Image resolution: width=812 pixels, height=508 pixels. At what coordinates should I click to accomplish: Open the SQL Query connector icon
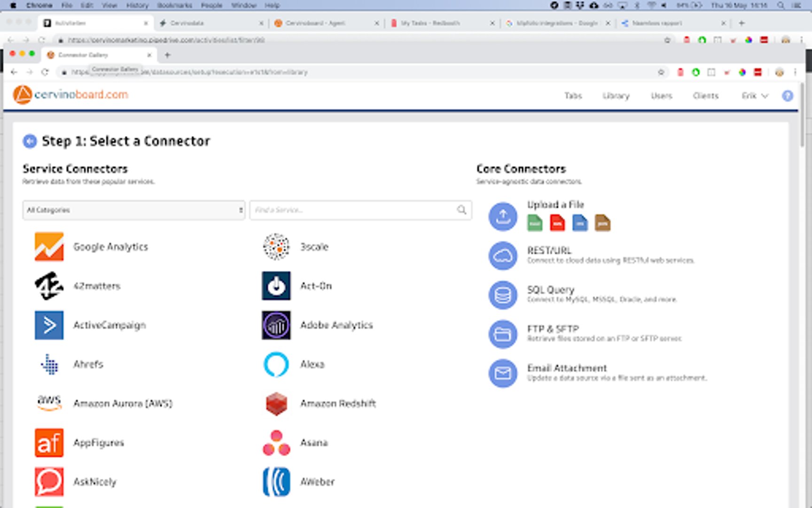[x=503, y=295]
